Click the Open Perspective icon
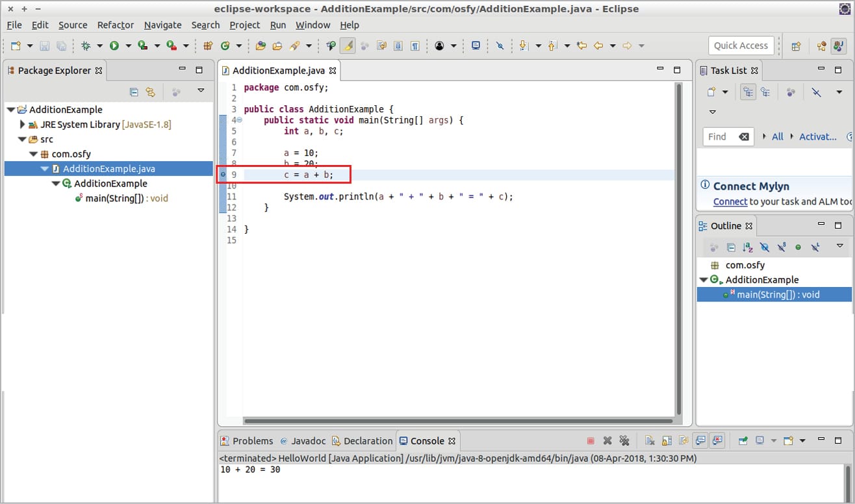The height and width of the screenshot is (504, 855). (x=795, y=45)
